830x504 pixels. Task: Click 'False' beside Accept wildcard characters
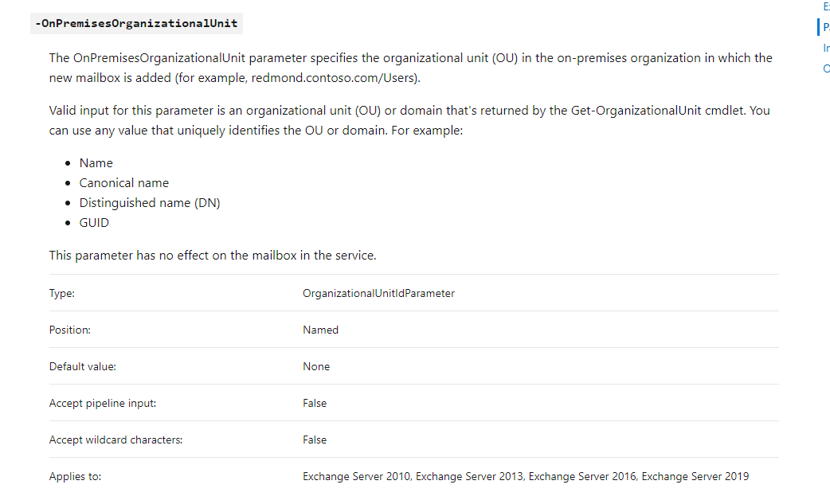[x=315, y=440]
